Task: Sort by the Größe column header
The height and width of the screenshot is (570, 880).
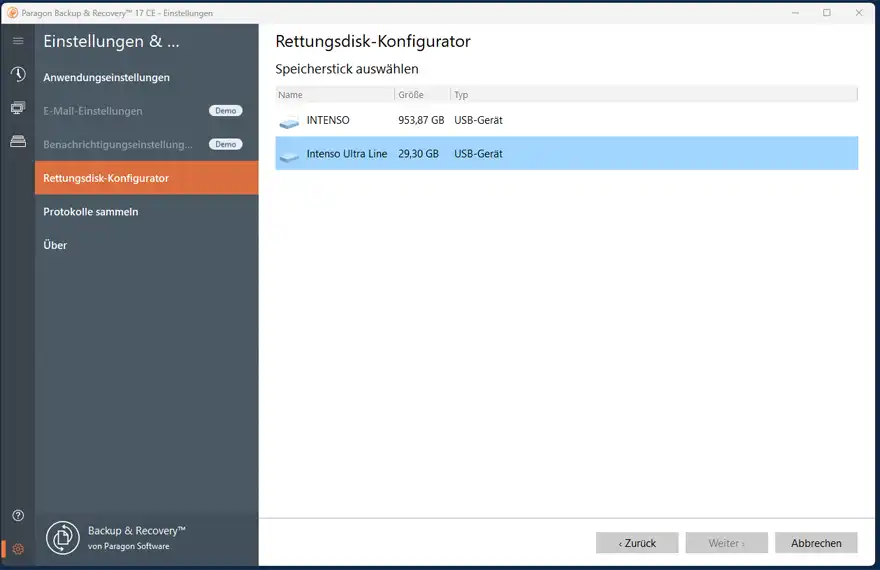Action: point(423,95)
